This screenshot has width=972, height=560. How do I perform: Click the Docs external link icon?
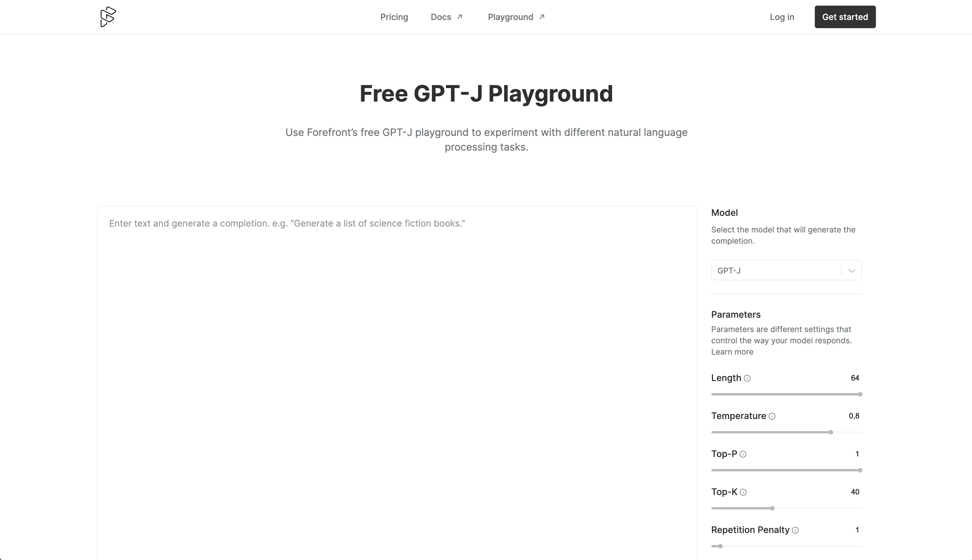click(x=461, y=17)
